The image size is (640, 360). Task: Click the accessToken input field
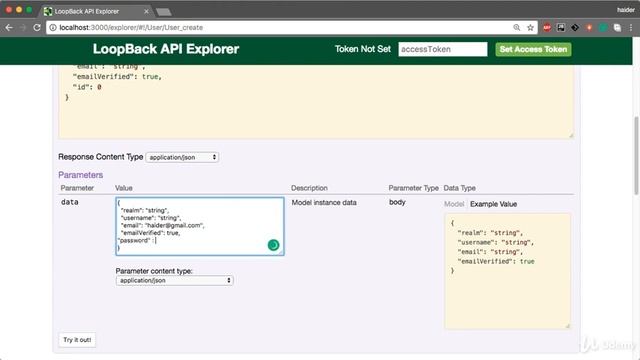(x=443, y=49)
